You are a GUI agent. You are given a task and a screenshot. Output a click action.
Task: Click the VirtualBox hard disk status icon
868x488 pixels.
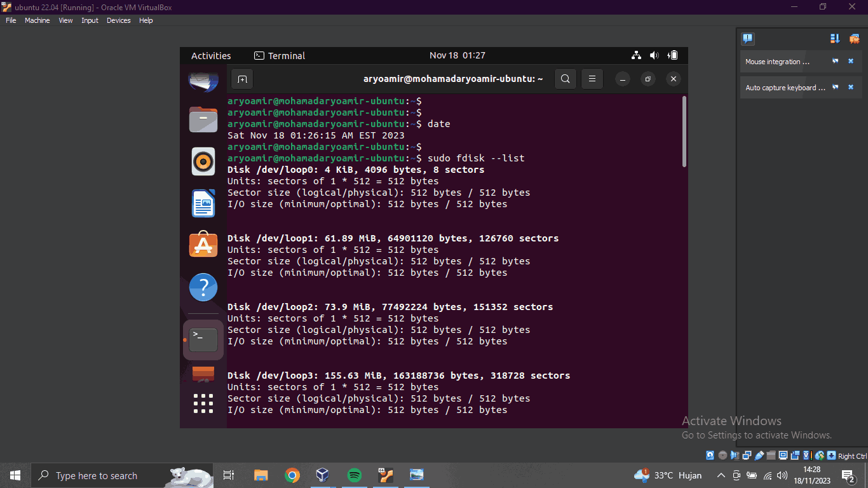710,456
